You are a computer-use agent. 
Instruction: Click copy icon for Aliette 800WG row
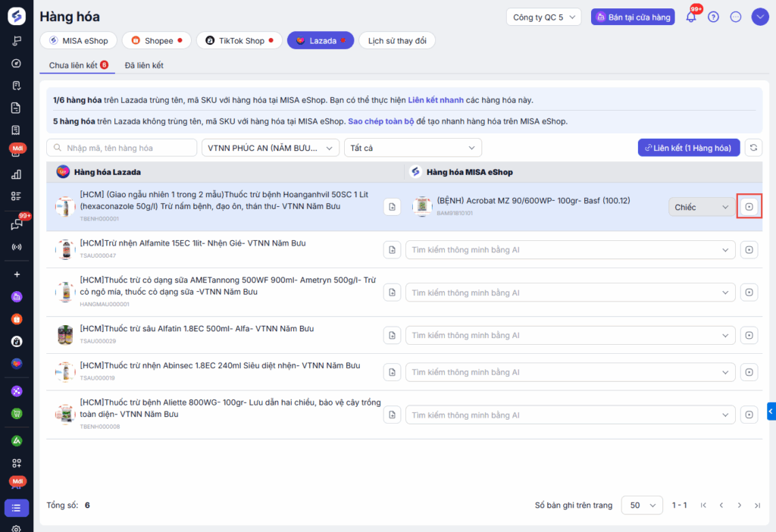click(x=392, y=415)
